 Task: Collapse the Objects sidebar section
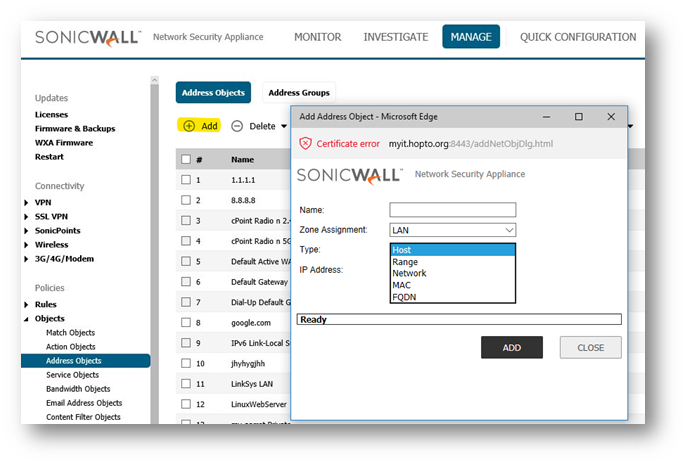[26, 319]
